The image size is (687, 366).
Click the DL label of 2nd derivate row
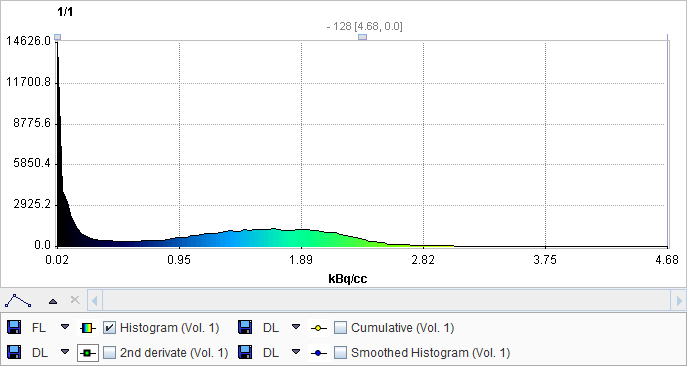pos(40,353)
